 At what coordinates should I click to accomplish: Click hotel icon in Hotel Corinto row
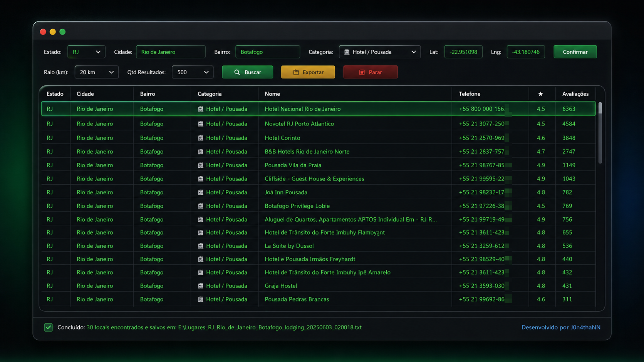tap(201, 138)
